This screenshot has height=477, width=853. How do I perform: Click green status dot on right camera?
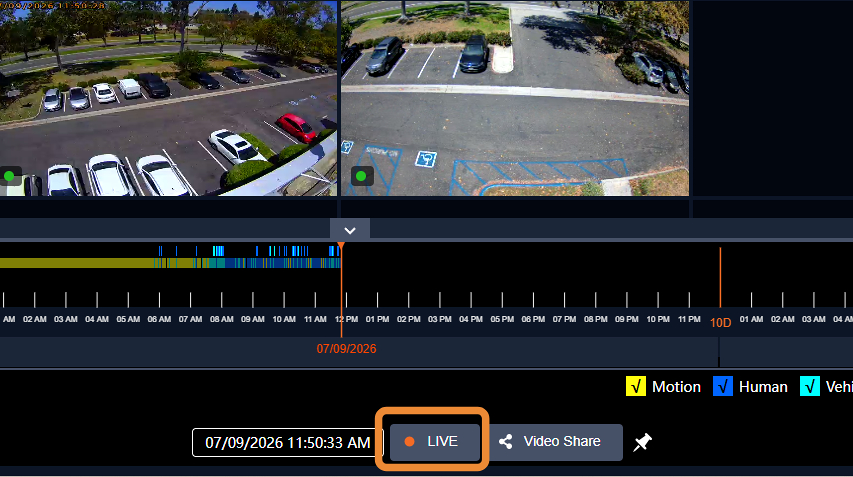pyautogui.click(x=361, y=176)
